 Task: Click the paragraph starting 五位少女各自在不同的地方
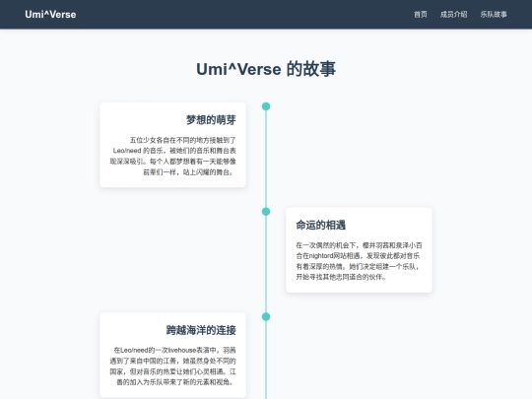tap(173, 156)
